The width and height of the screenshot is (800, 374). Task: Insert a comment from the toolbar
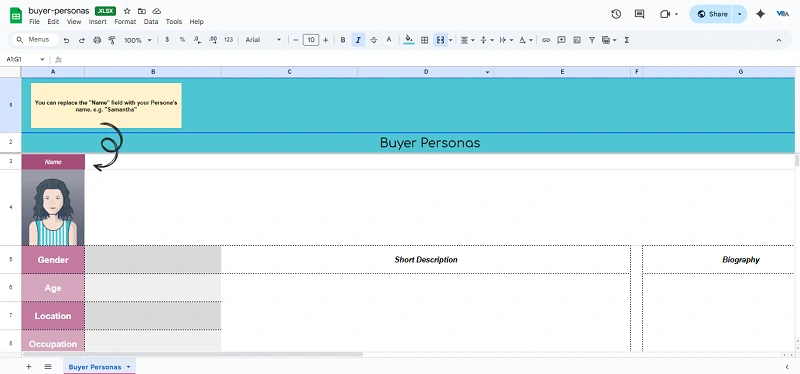pyautogui.click(x=561, y=40)
